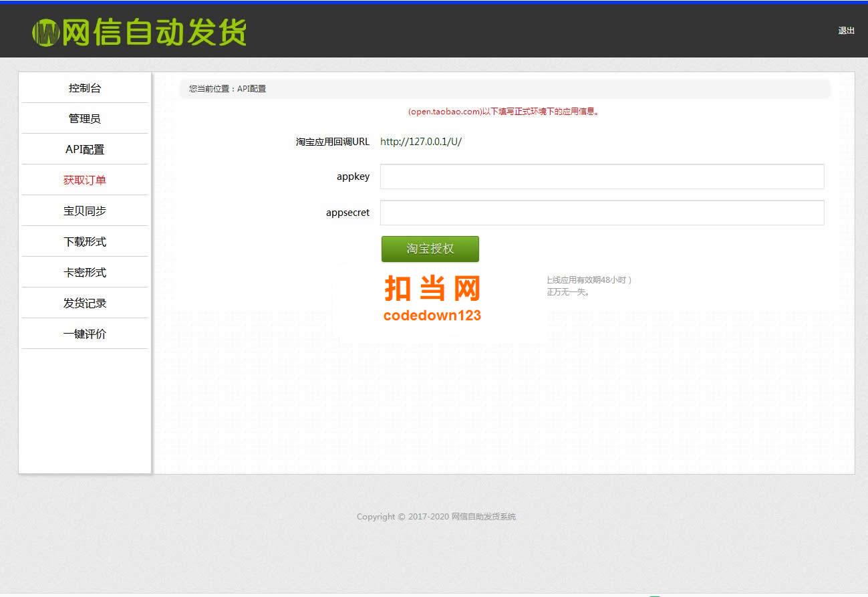Go to 管理员 section

(85, 119)
